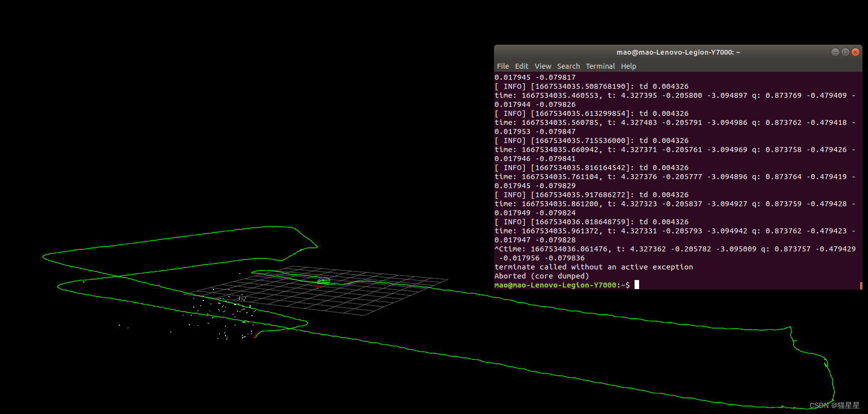Click the 'time: 1667534035.560785' output line
868x414 pixels.
pos(675,122)
